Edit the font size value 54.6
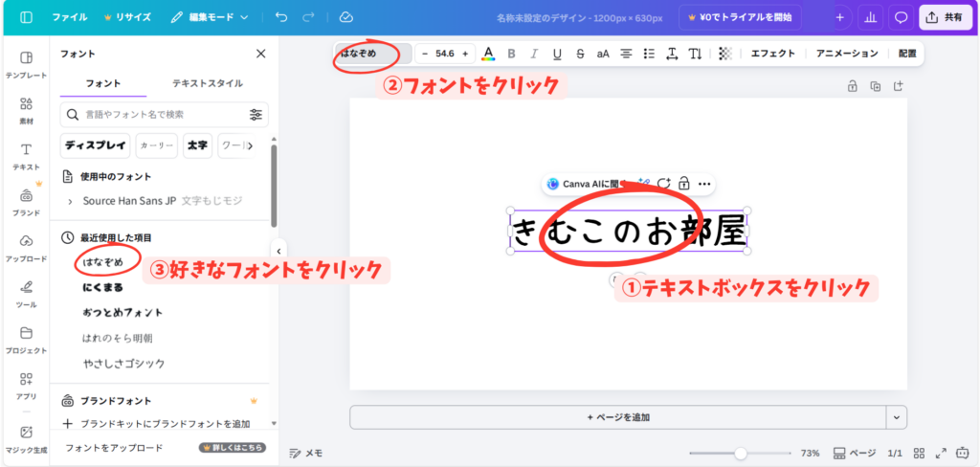 click(445, 54)
